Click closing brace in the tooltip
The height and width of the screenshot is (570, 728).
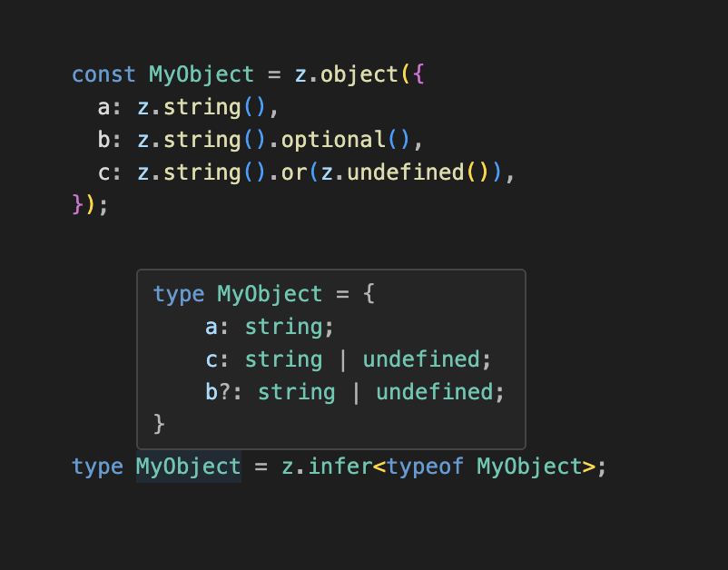pyautogui.click(x=159, y=424)
